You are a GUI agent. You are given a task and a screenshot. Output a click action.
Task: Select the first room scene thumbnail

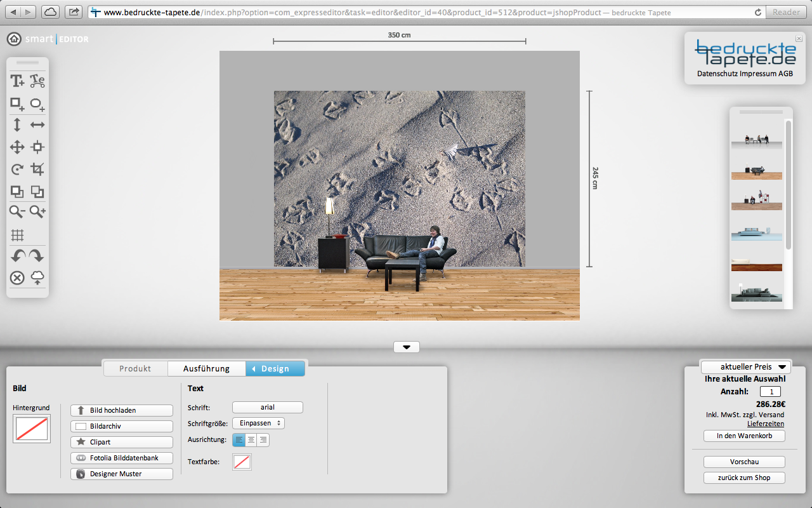click(x=757, y=142)
